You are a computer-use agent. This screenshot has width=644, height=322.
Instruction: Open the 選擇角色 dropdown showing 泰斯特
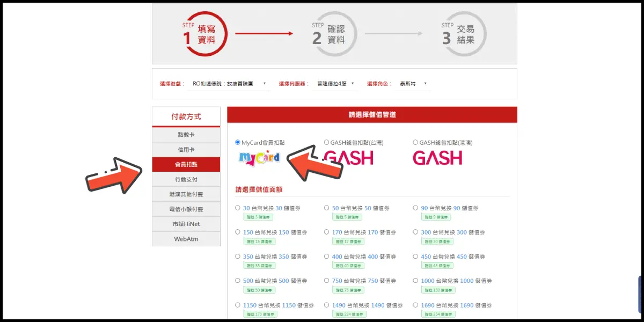click(x=413, y=84)
